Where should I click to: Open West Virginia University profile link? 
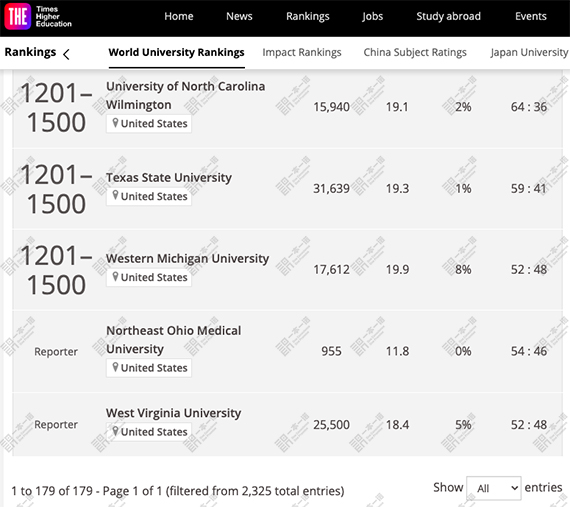(173, 413)
